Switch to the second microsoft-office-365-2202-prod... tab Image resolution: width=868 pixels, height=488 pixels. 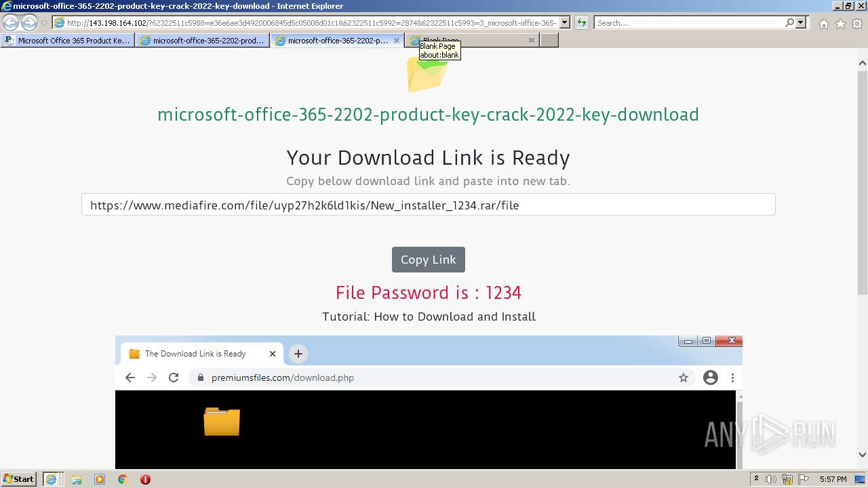[202, 41]
